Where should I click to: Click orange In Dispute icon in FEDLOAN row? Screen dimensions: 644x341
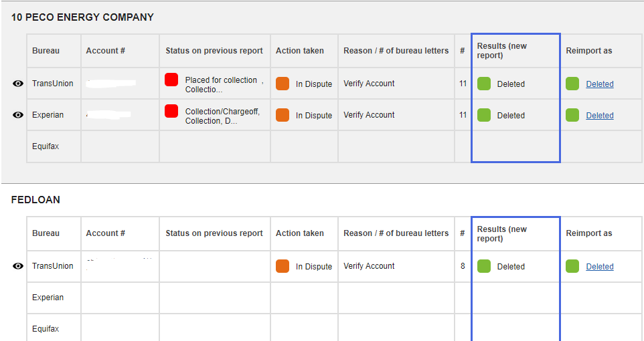point(283,266)
